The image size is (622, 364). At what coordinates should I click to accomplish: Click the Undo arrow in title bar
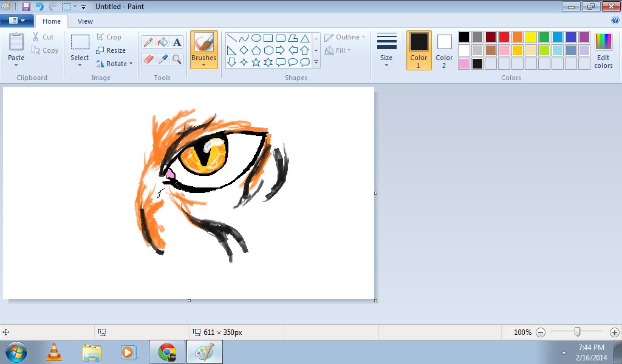pos(39,6)
